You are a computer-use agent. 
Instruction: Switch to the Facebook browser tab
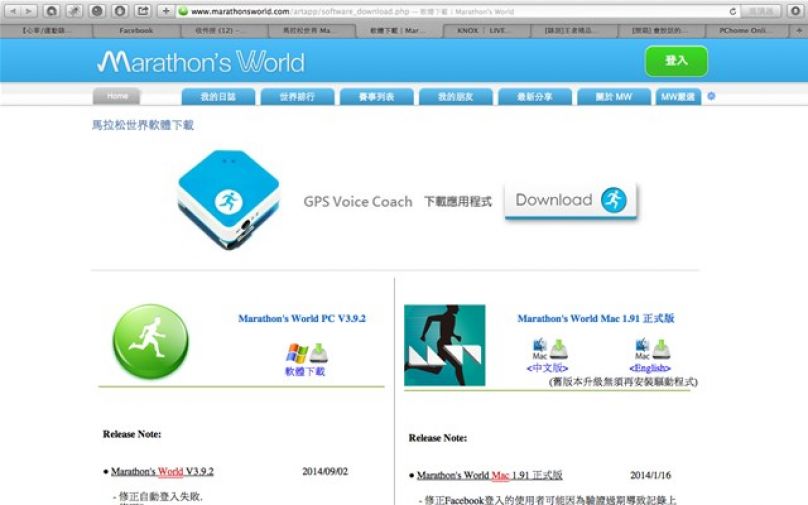[136, 31]
